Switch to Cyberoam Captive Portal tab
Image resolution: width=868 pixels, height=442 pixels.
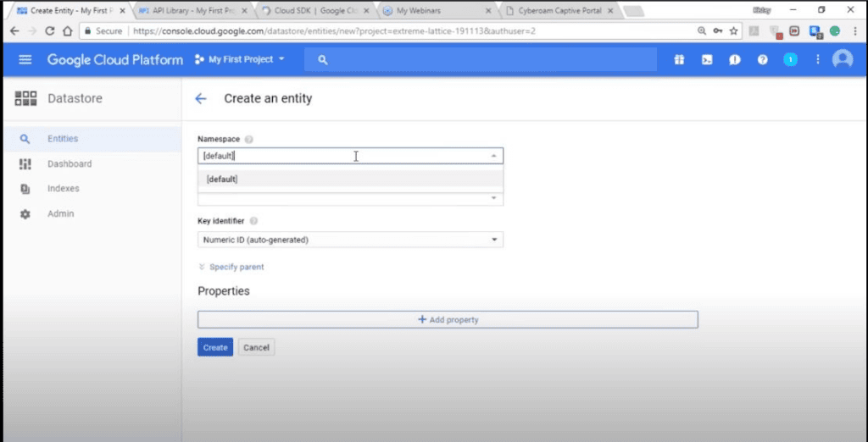(x=558, y=10)
